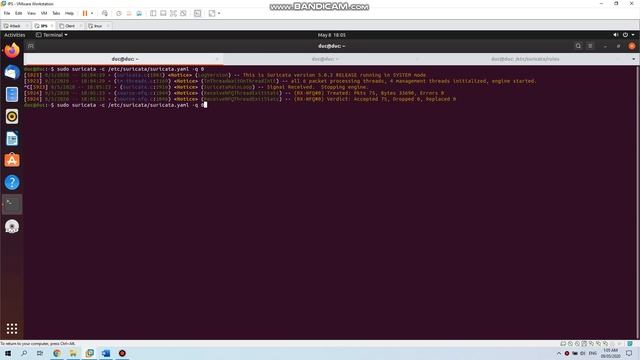Screen dimensions: 640x360
Task: Select the first doc@doc terminal tab
Action: [x=124, y=59]
